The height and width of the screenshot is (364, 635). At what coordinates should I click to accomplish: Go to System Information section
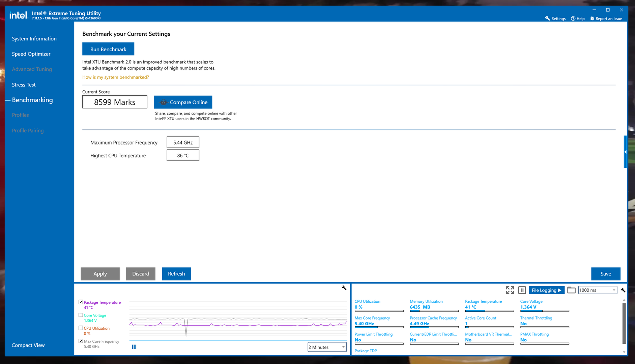coord(34,39)
